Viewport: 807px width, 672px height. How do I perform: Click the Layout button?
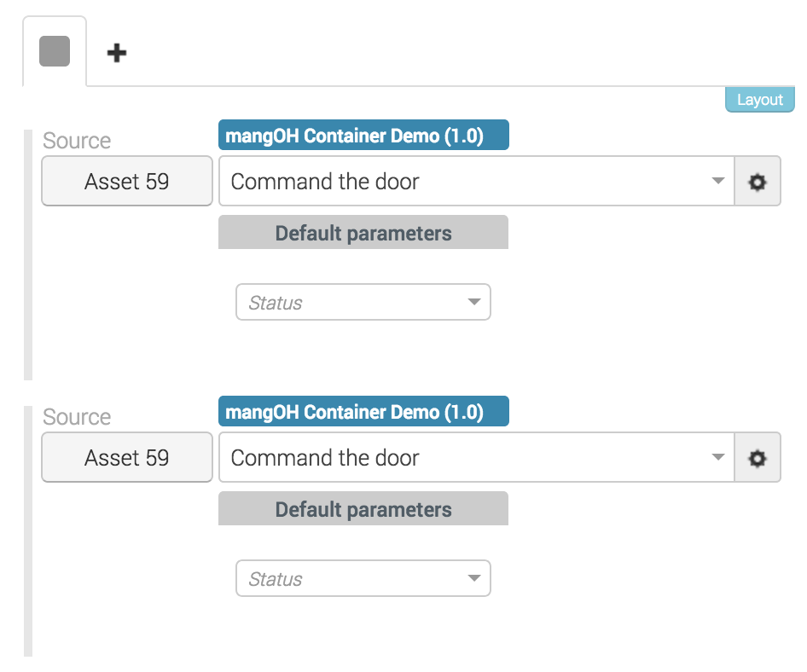click(x=759, y=100)
